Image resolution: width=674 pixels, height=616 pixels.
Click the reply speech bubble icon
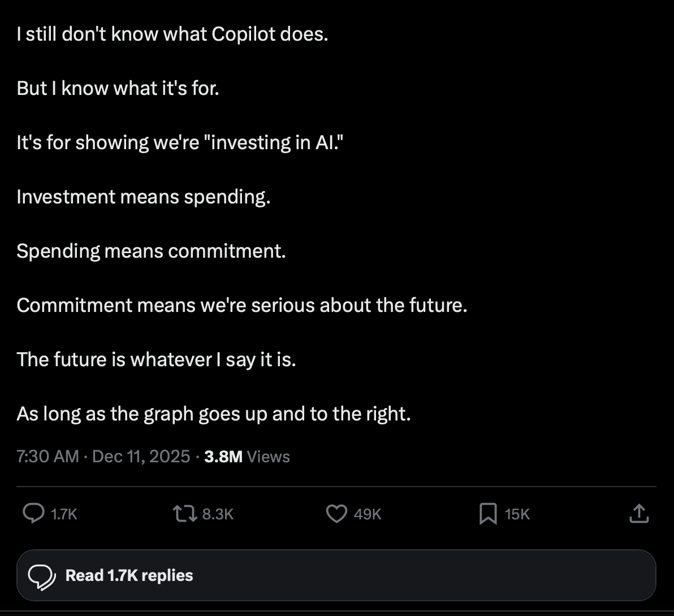[33, 514]
